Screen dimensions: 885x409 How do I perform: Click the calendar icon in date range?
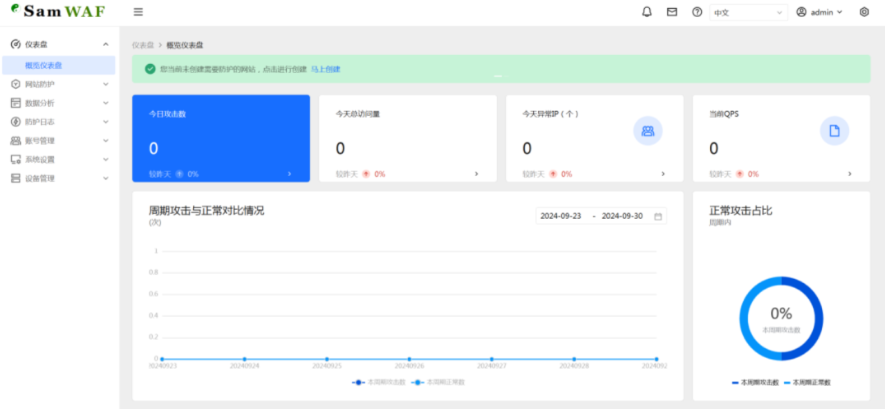click(x=658, y=216)
